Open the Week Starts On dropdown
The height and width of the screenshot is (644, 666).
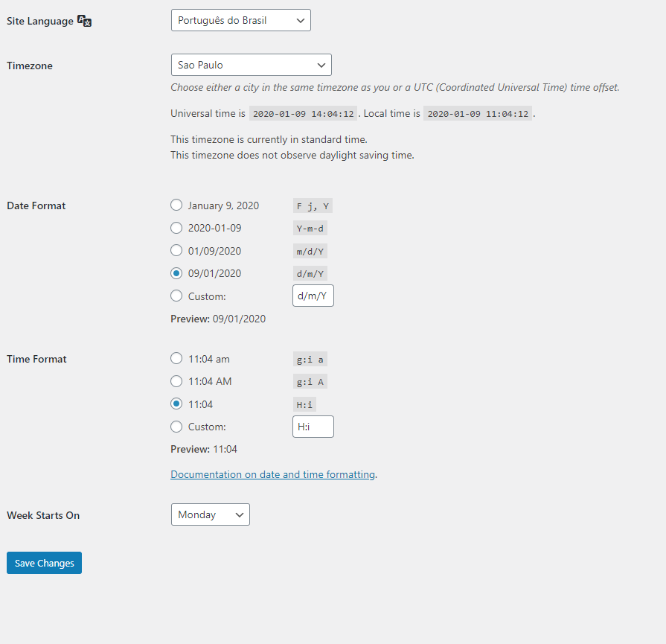click(x=210, y=514)
